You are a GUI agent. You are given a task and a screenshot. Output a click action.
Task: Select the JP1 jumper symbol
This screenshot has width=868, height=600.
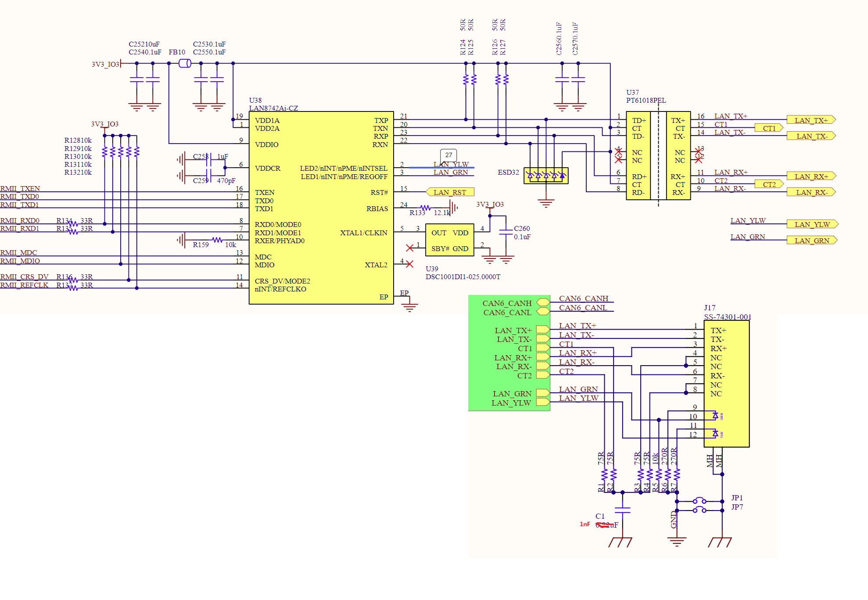(x=699, y=501)
